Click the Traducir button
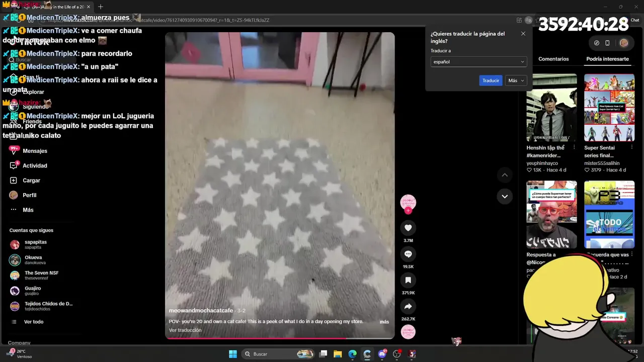 [491, 80]
